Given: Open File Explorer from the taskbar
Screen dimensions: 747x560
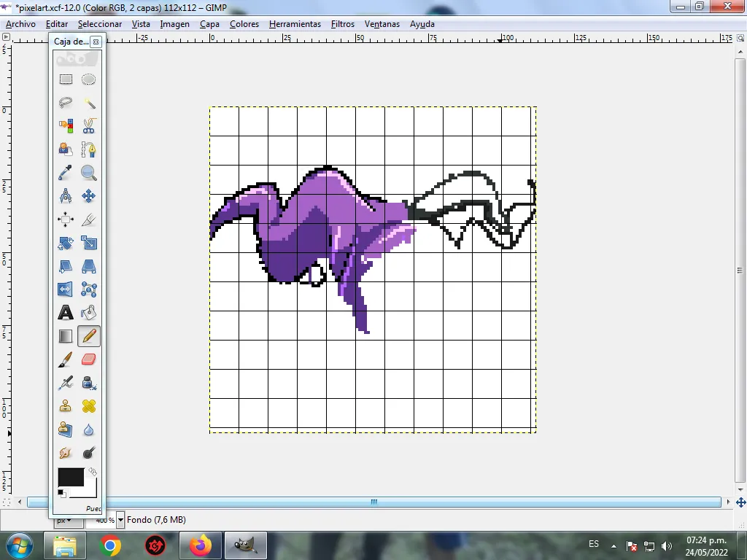Looking at the screenshot, I should point(65,545).
